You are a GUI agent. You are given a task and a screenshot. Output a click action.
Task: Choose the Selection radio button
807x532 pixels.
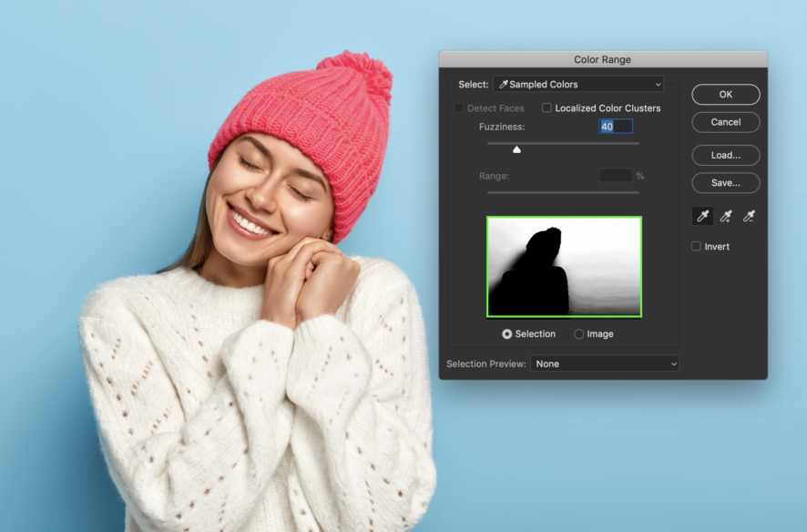[x=508, y=333]
